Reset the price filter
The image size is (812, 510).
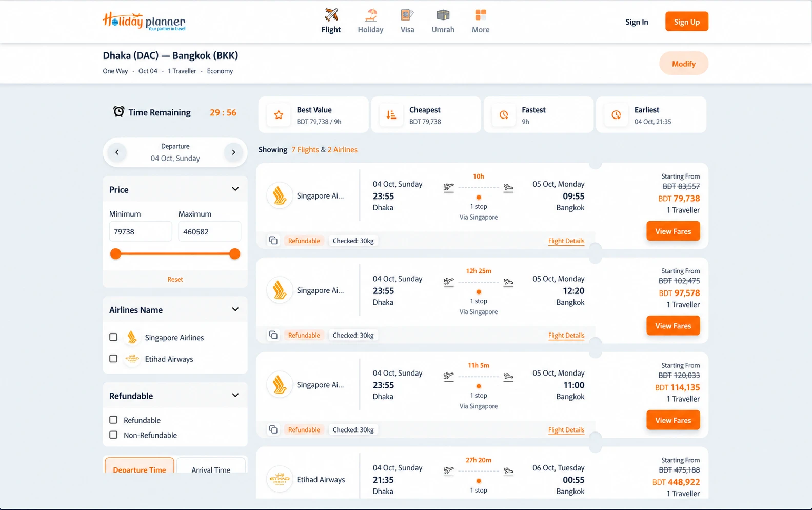pyautogui.click(x=175, y=279)
